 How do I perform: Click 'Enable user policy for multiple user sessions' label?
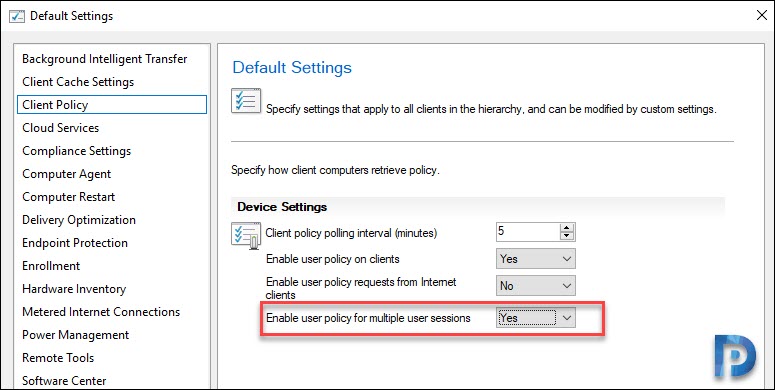368,318
